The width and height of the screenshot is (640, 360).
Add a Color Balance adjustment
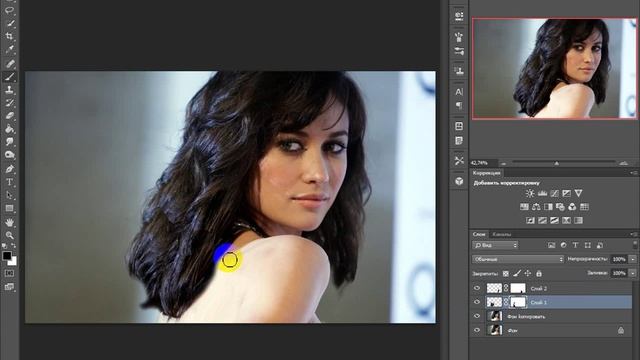(536, 207)
